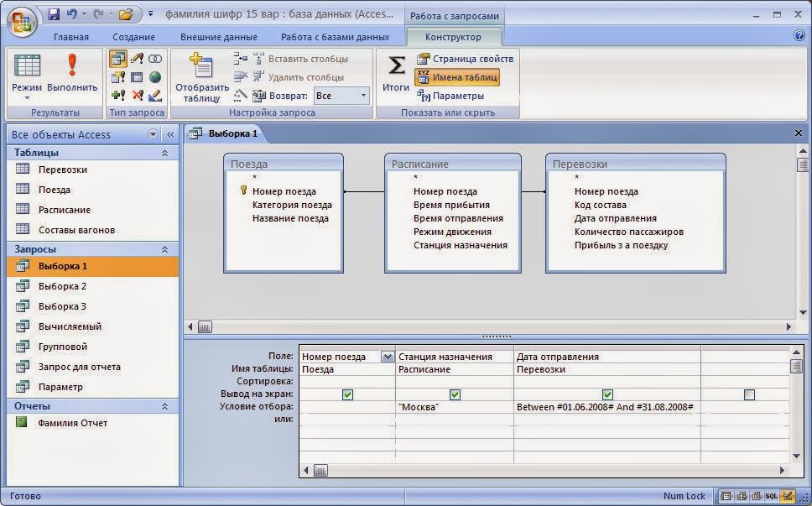Viewport: 812px width, 506px height.
Task: Open Страница свойств
Action: (x=464, y=59)
